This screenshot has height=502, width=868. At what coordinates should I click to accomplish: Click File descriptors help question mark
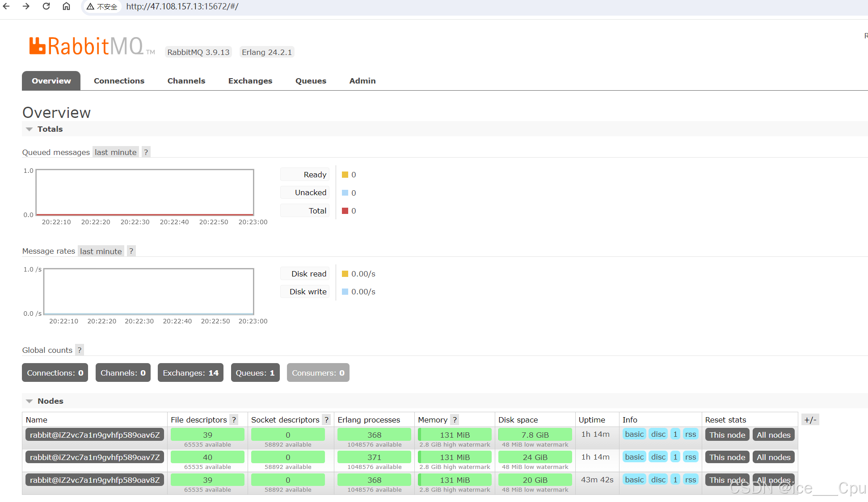pos(234,420)
